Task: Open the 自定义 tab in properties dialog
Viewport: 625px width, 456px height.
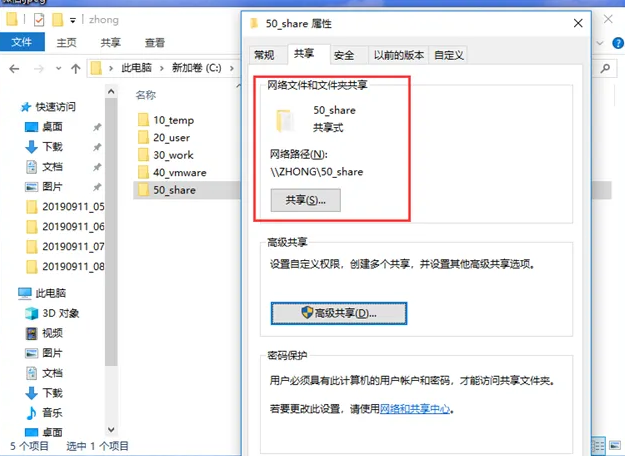Action: (x=449, y=55)
